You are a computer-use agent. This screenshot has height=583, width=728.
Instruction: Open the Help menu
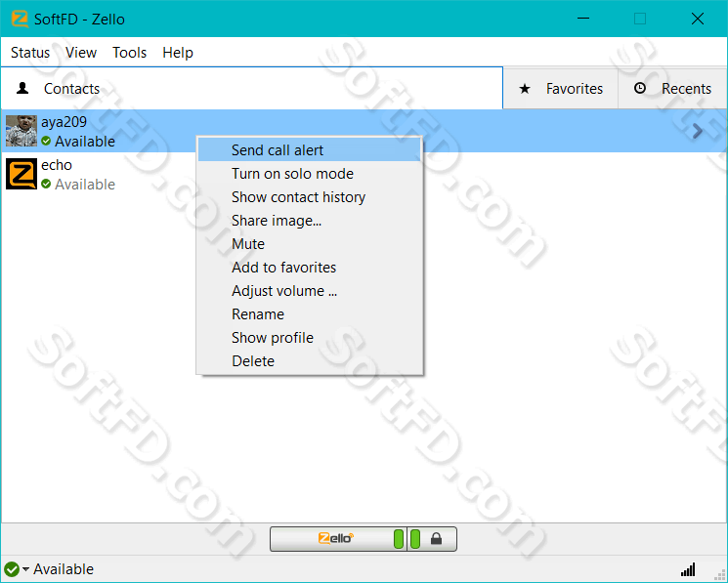point(178,53)
